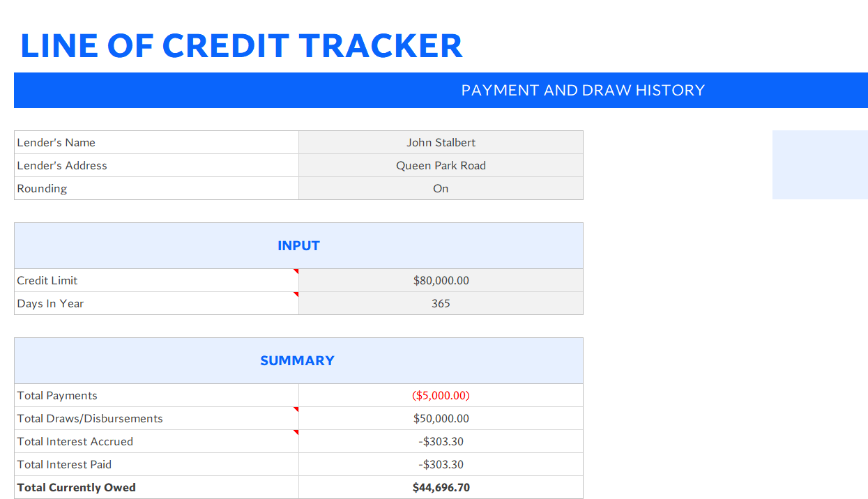The width and height of the screenshot is (868, 499).
Task: Click the SUMMARY section header
Action: pyautogui.click(x=298, y=360)
